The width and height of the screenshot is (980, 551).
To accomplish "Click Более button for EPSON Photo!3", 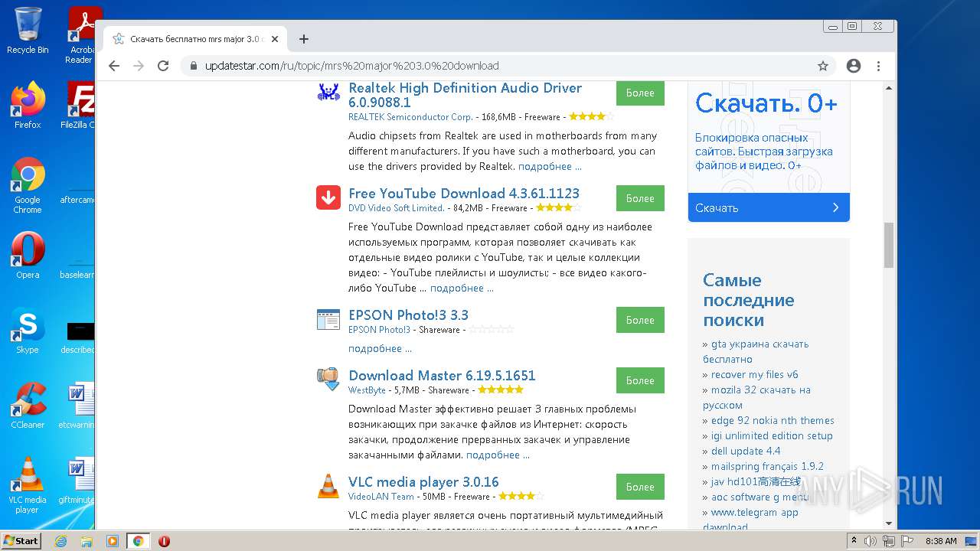I will pos(640,320).
